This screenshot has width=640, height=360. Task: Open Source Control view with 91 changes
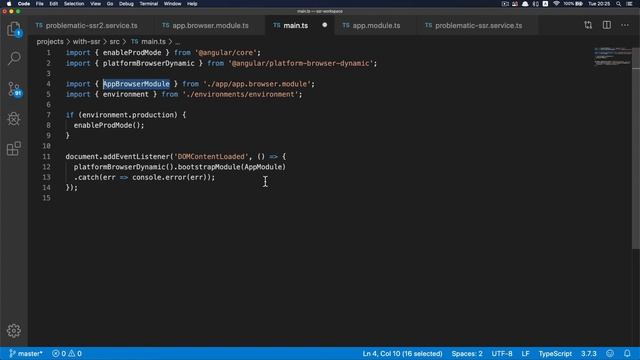point(14,89)
